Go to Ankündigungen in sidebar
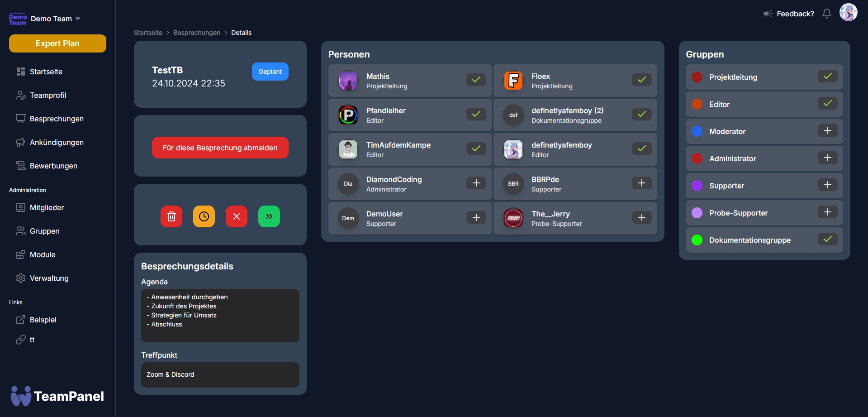Image resolution: width=868 pixels, height=417 pixels. click(x=57, y=142)
